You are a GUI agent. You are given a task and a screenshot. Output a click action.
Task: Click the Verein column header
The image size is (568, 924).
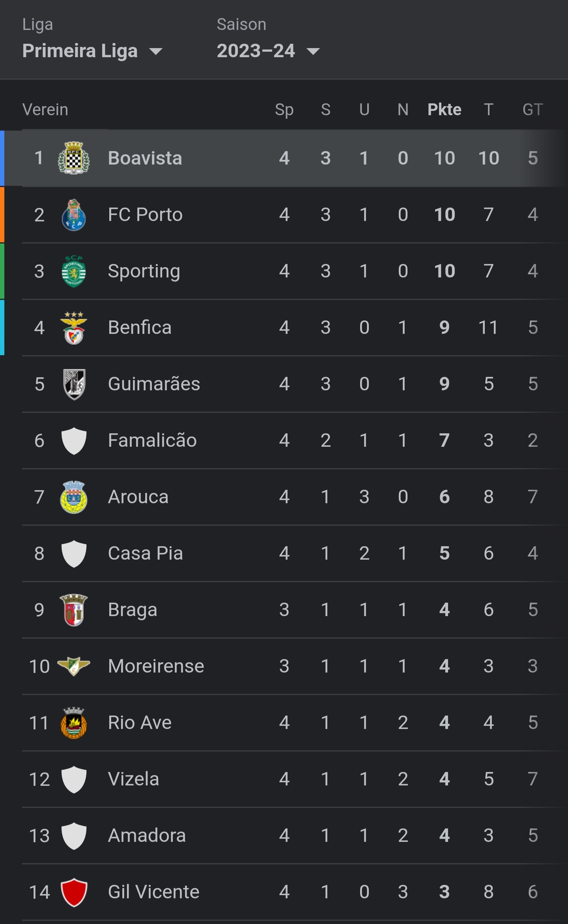pyautogui.click(x=45, y=109)
